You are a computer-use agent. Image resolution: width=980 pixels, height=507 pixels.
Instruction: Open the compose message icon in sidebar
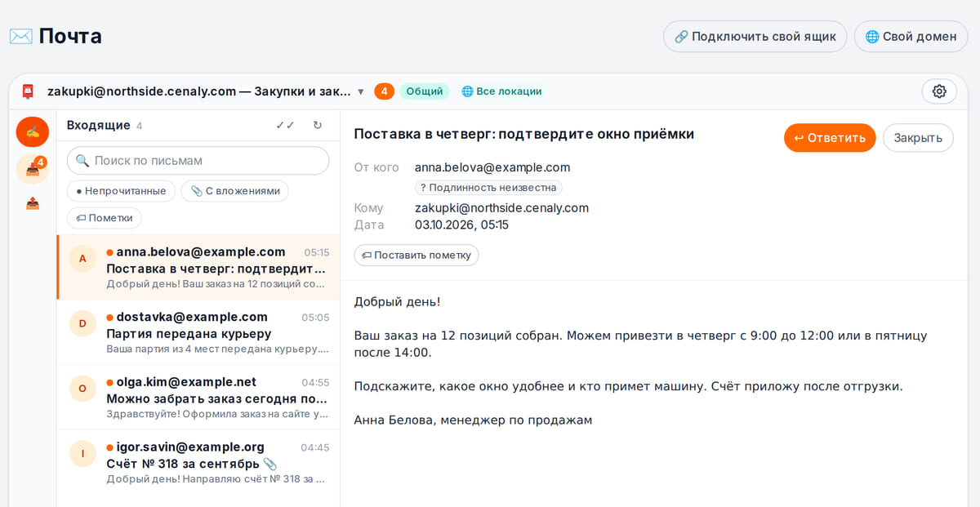(x=33, y=131)
